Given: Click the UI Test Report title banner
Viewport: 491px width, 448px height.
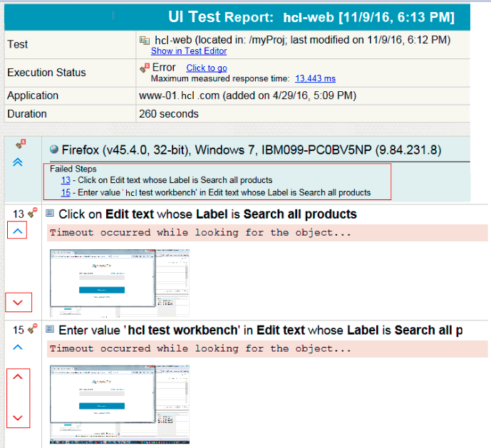Looking at the screenshot, I should pyautogui.click(x=237, y=17).
